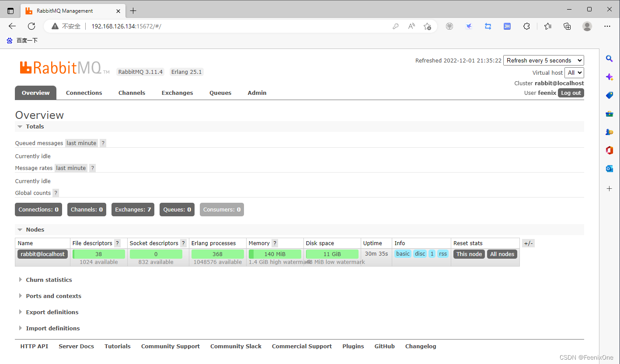Click the blue bird extension icon

point(469,26)
